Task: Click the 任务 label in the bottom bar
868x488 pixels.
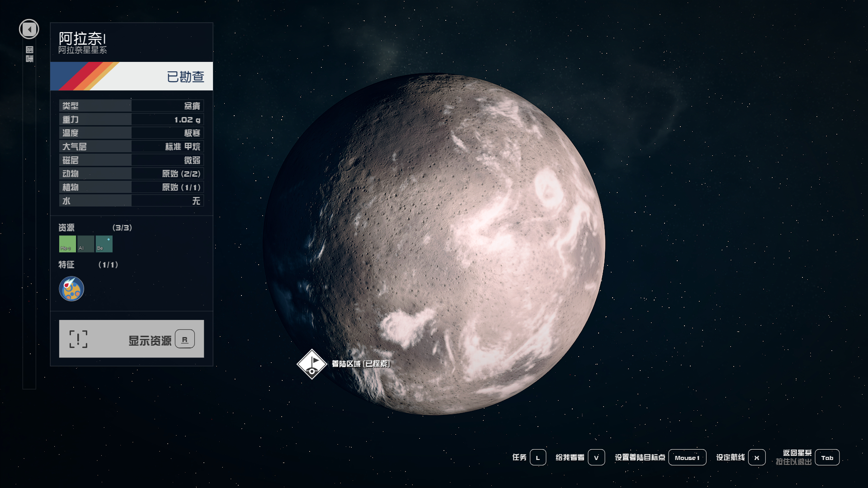Action: tap(519, 457)
